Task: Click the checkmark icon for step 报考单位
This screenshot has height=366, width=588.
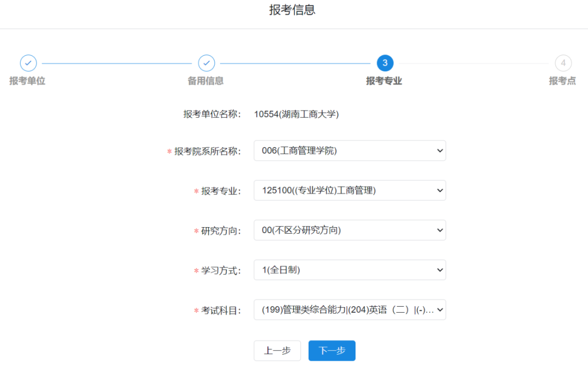Action: [x=28, y=63]
